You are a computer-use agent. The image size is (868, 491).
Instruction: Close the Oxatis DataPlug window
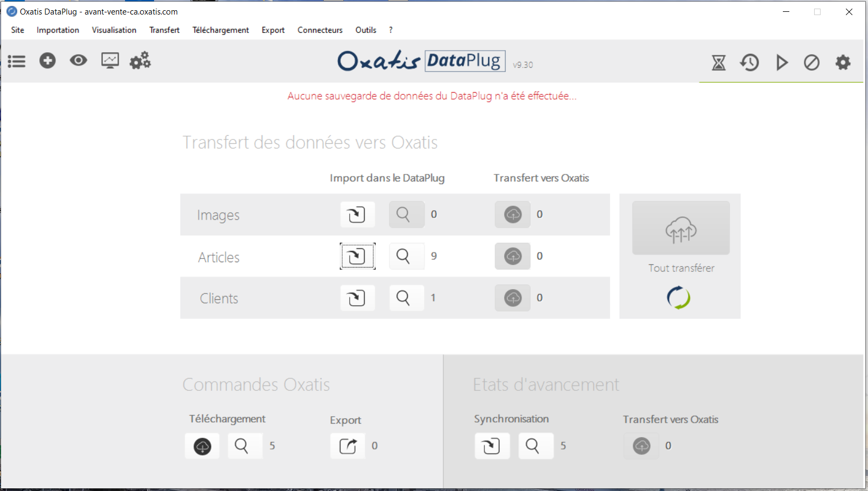tap(849, 11)
